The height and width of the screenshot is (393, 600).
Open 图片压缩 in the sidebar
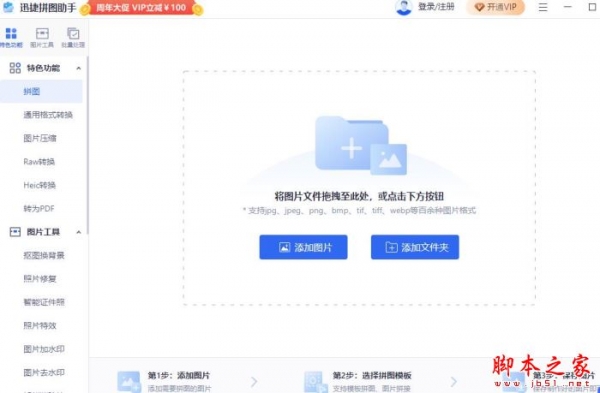click(x=40, y=138)
